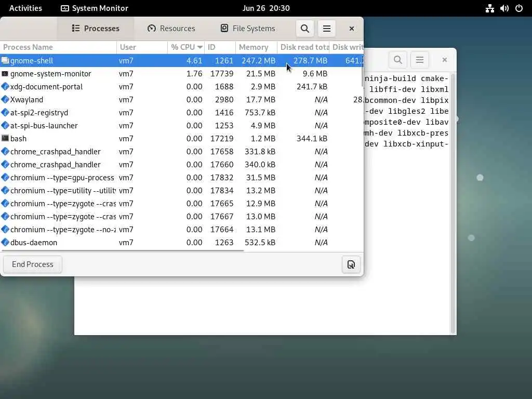Image resolution: width=532 pixels, height=399 pixels.
Task: Click the vertical scrollbar of process list
Action: point(362,71)
